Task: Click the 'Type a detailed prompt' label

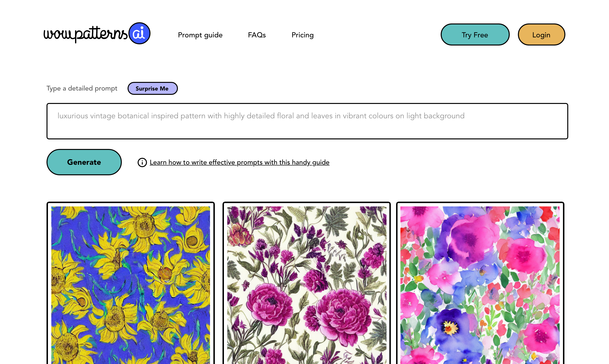Action: pos(82,88)
